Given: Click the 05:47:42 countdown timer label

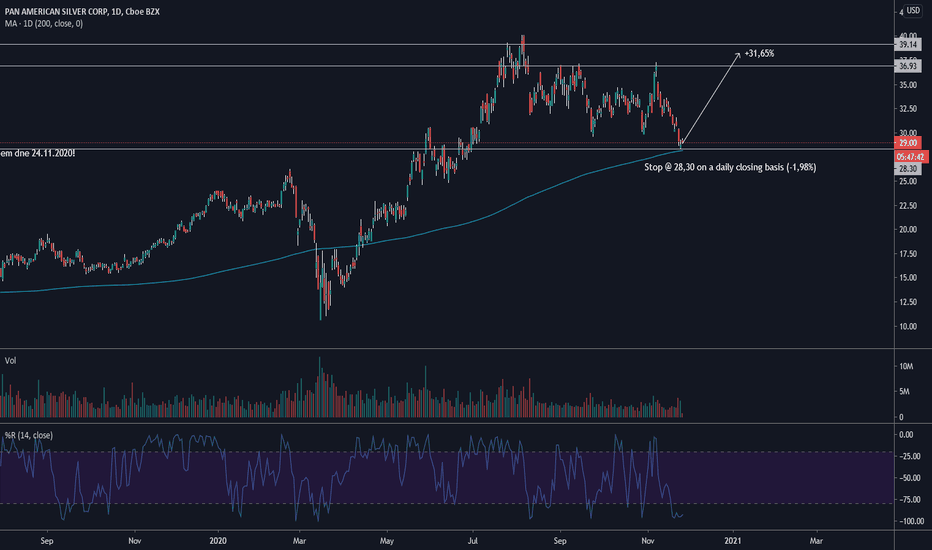Looking at the screenshot, I should (910, 157).
